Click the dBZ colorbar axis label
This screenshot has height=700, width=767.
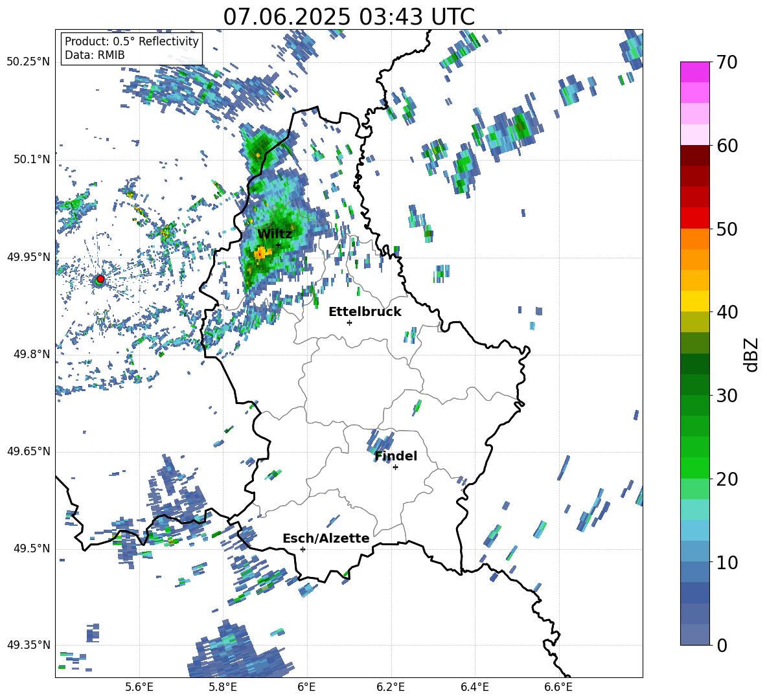[752, 354]
